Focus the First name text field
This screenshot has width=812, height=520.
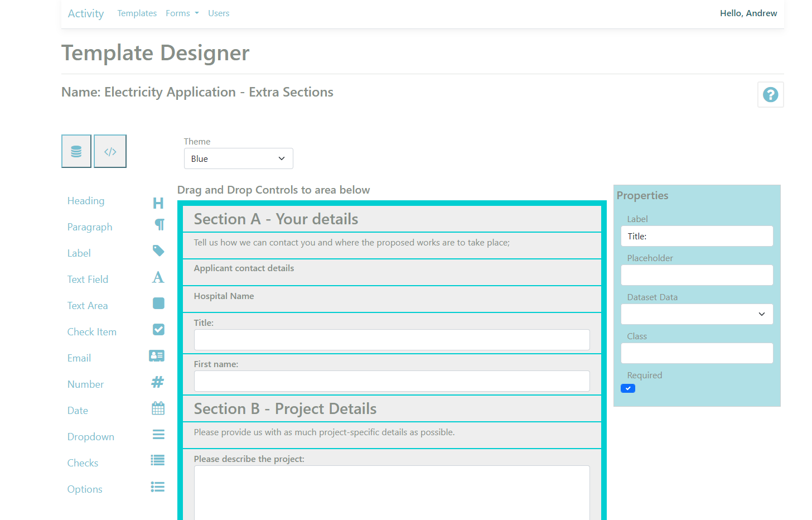click(x=391, y=381)
